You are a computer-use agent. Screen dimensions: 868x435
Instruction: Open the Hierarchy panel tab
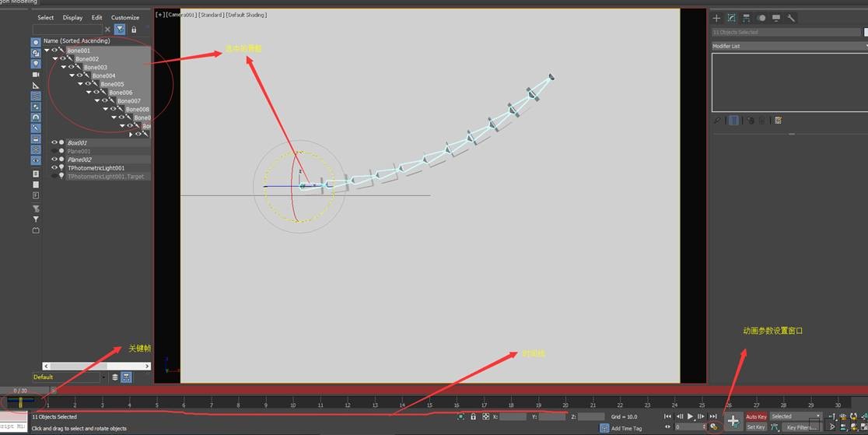746,18
